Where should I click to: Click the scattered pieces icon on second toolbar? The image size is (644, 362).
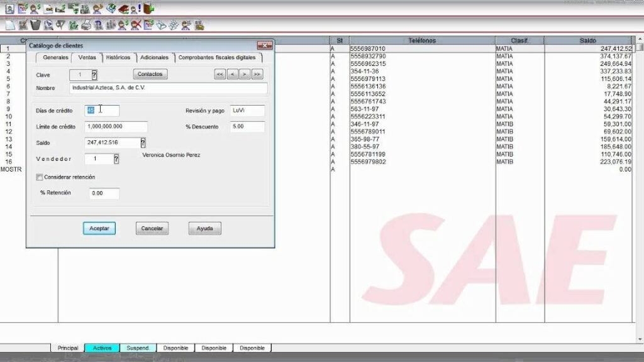174,25
